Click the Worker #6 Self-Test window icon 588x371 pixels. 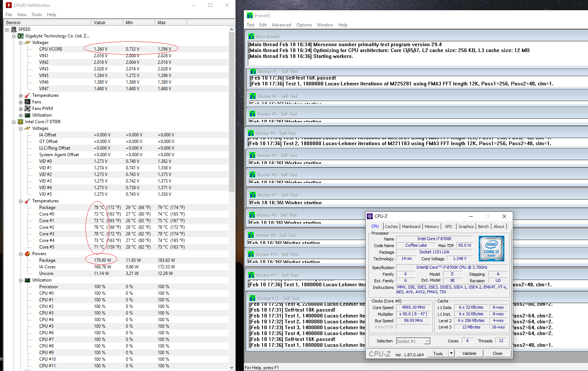click(x=252, y=175)
